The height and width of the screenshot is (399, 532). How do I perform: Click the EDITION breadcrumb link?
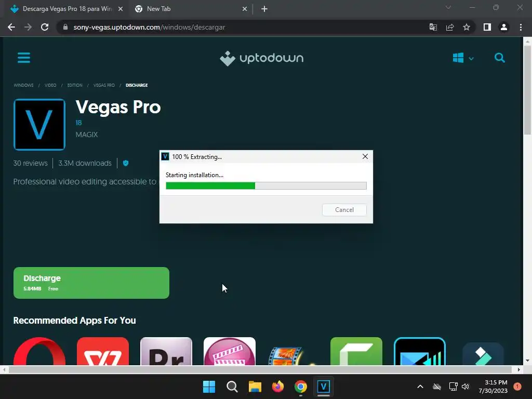point(75,85)
